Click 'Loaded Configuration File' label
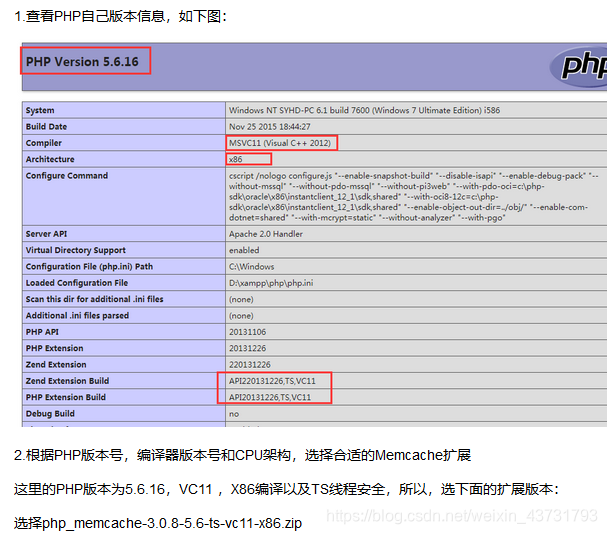 pyautogui.click(x=77, y=283)
